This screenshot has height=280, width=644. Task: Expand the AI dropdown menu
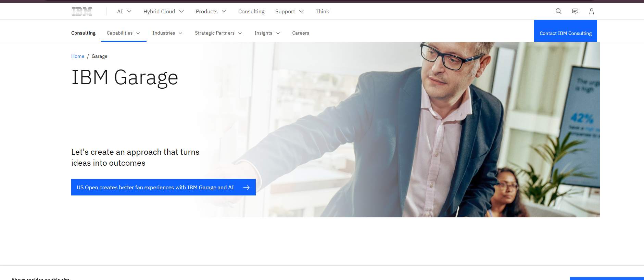click(124, 11)
